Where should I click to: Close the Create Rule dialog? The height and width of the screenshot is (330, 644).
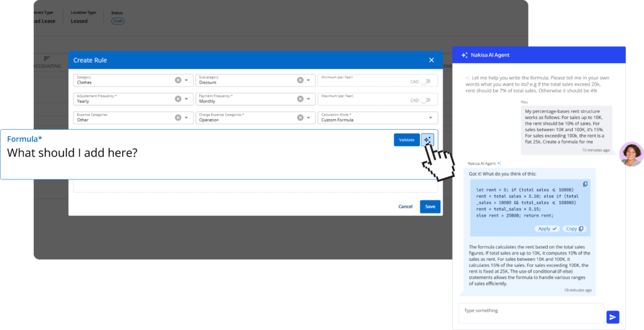431,60
